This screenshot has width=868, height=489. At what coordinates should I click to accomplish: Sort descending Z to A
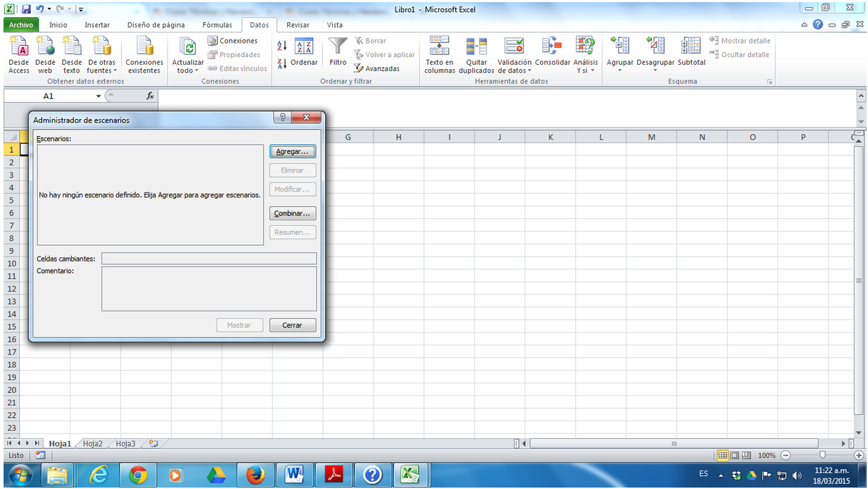click(281, 63)
